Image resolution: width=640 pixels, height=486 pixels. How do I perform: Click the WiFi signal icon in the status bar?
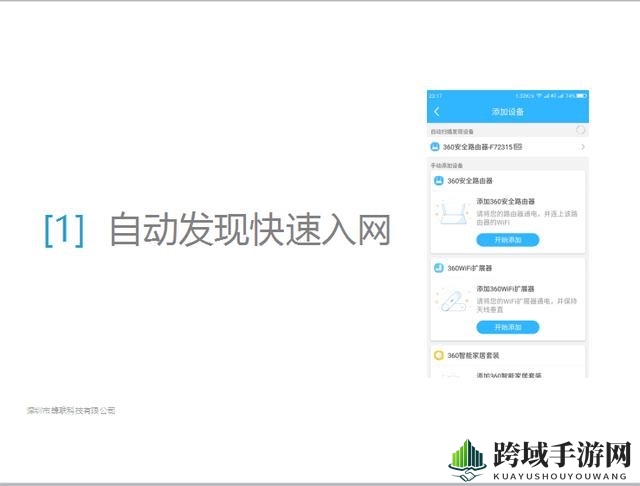[539, 95]
